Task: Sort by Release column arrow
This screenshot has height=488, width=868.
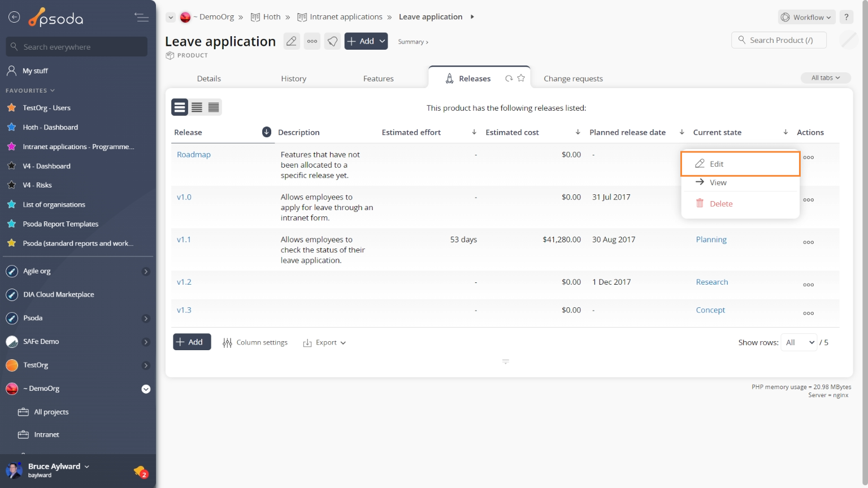Action: coord(267,132)
